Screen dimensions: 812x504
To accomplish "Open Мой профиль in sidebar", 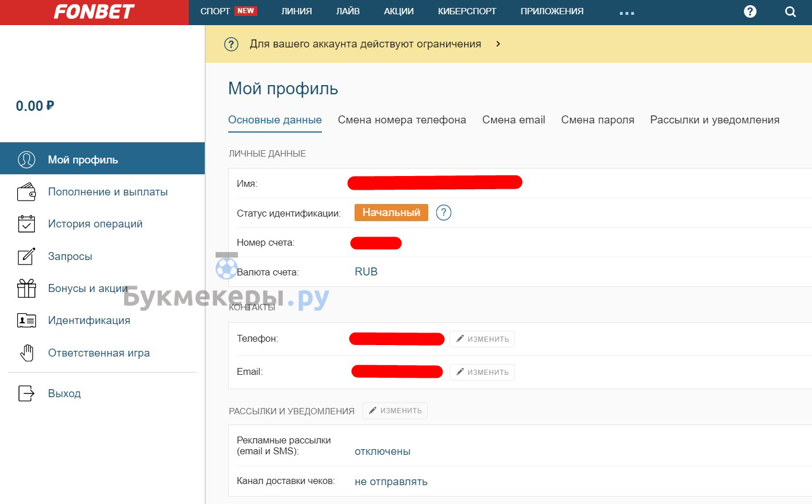I will 102,158.
